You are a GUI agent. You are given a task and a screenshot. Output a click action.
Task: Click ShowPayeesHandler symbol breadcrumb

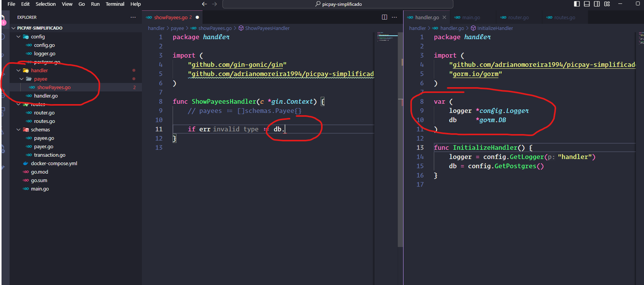pyautogui.click(x=267, y=28)
